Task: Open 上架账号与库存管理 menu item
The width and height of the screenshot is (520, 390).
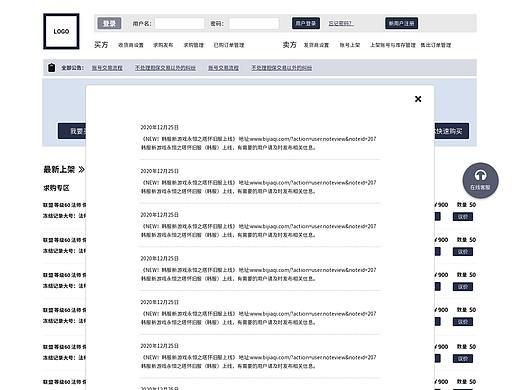Action: 393,45
